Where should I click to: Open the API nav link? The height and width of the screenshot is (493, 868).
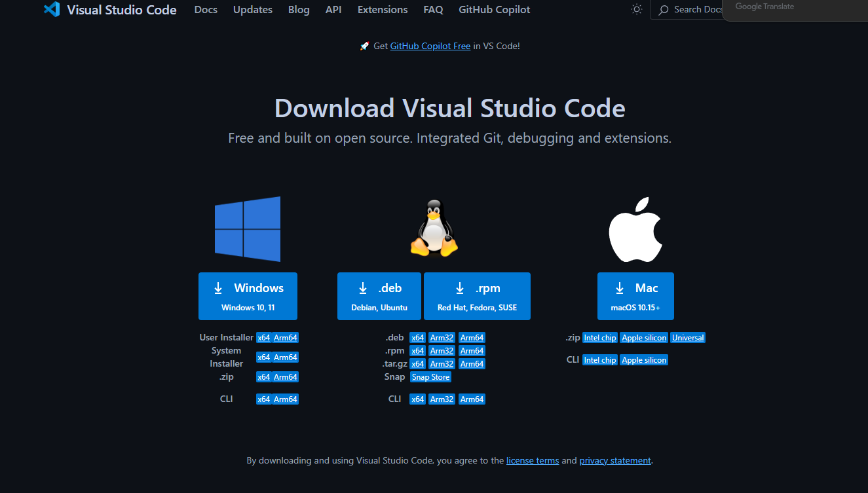[x=333, y=10]
